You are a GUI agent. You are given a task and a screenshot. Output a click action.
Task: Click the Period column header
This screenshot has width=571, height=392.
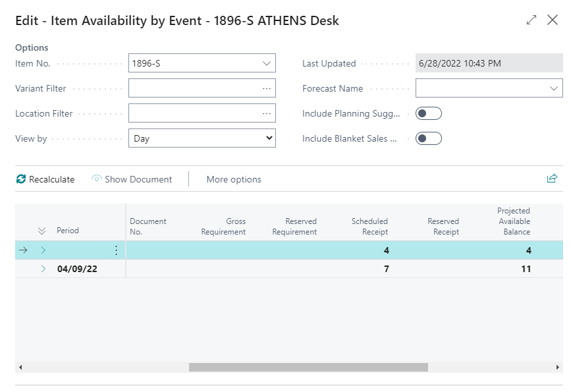point(68,230)
